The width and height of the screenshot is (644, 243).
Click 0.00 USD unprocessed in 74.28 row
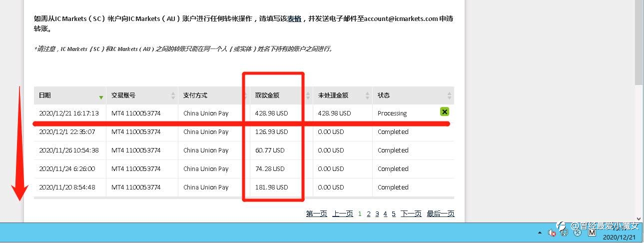[x=331, y=169]
